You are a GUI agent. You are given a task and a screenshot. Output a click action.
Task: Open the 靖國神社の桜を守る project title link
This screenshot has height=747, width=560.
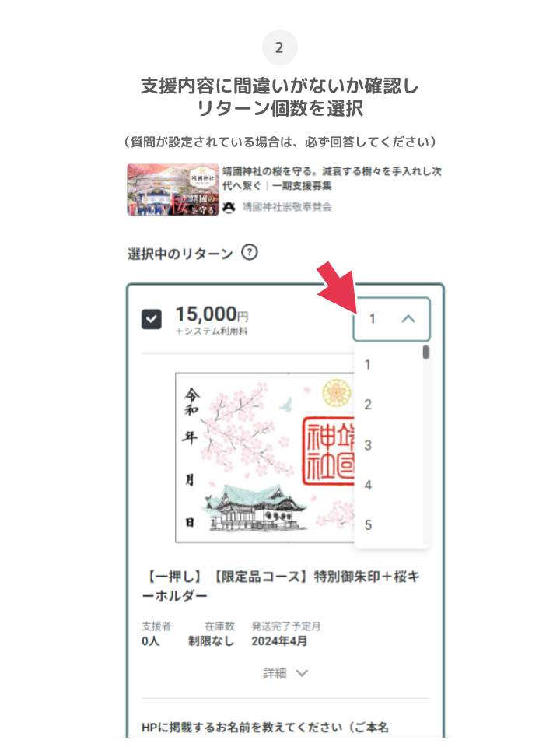[332, 178]
